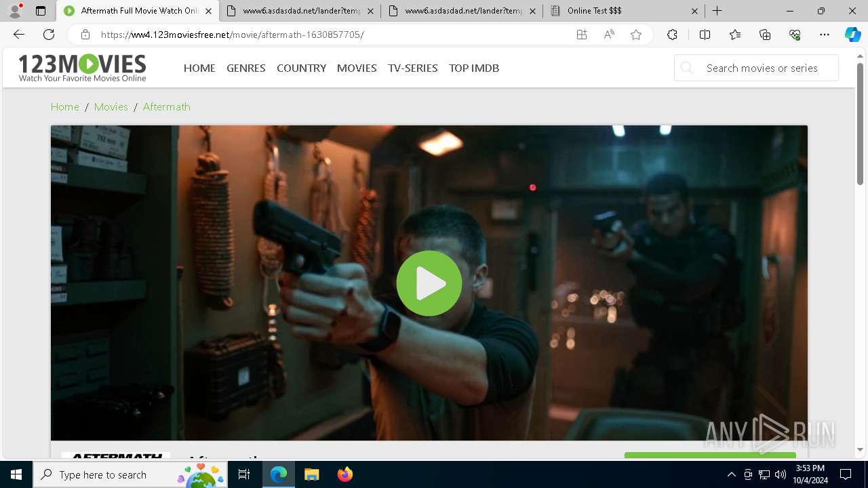The width and height of the screenshot is (868, 488).
Task: Click the 123Movies logo
Action: tap(82, 68)
